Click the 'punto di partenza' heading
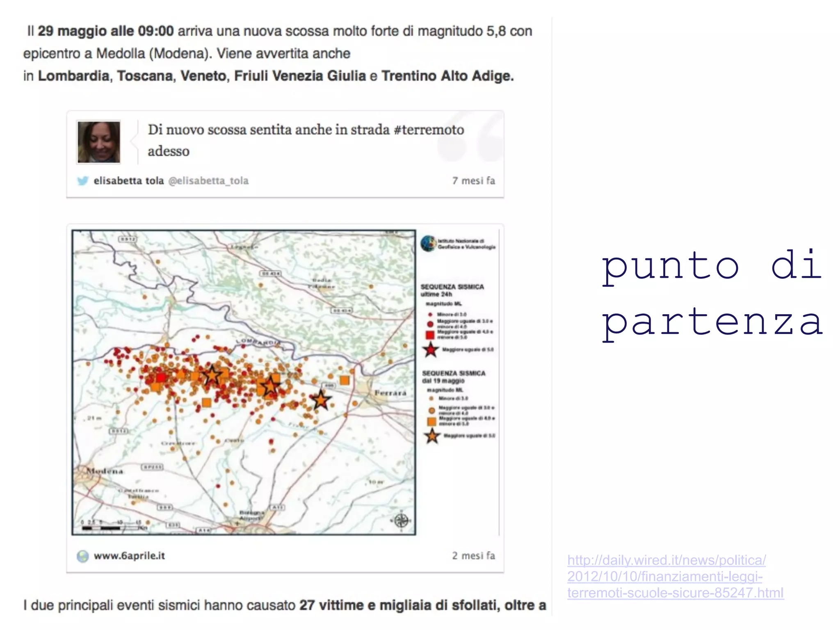 712,294
